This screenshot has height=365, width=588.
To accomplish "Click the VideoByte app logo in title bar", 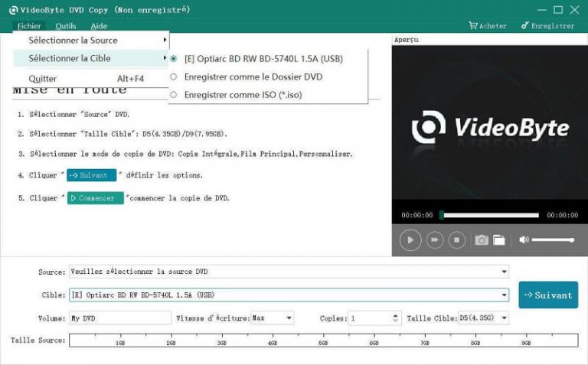I will tap(13, 10).
